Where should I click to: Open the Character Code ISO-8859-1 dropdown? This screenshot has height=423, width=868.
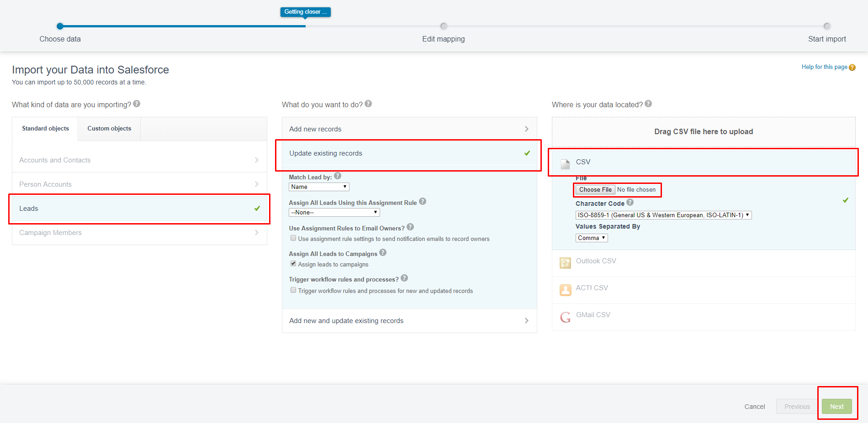663,215
